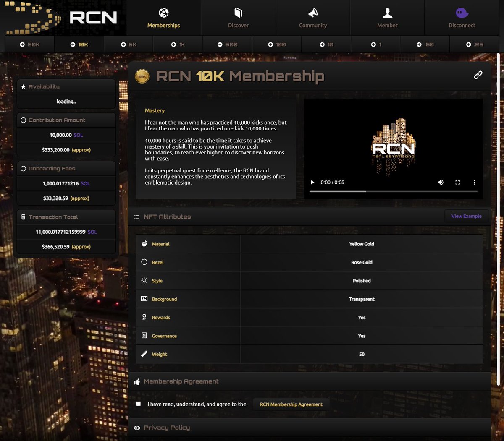Open the Member tab
Screen dimensions: 504x441
click(x=387, y=18)
